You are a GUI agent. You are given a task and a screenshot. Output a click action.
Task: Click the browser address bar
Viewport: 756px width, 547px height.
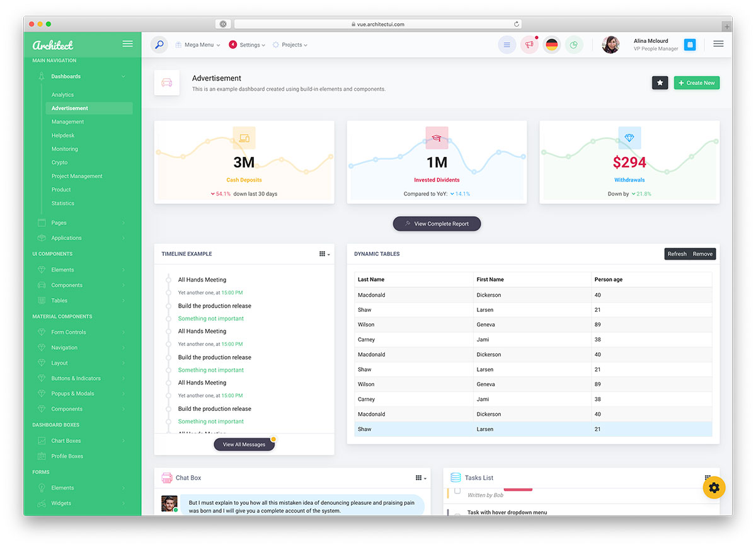378,24
